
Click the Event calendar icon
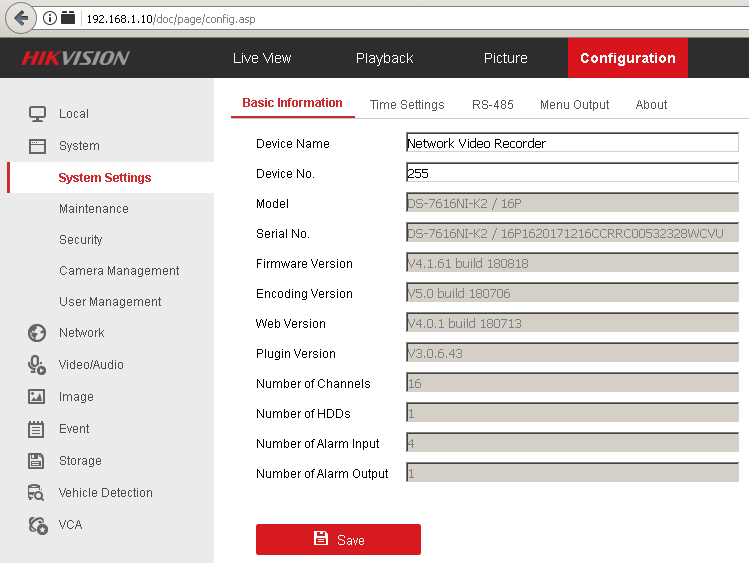pos(37,429)
